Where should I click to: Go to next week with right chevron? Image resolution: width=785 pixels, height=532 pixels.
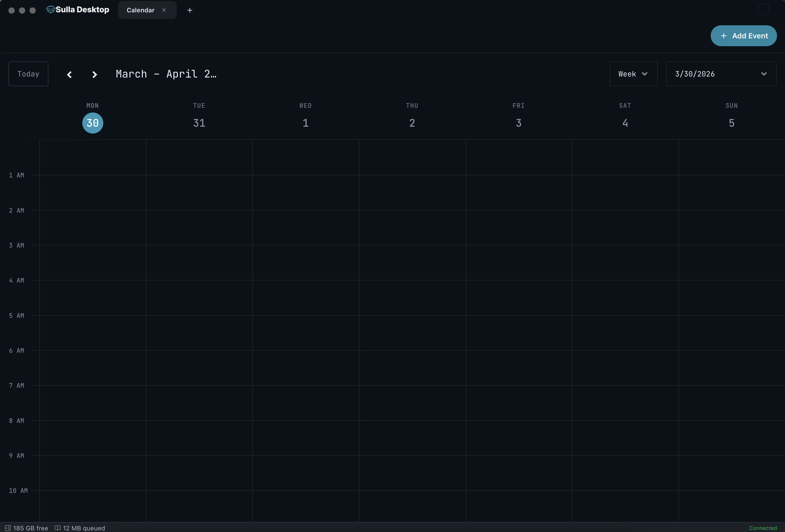(x=95, y=74)
